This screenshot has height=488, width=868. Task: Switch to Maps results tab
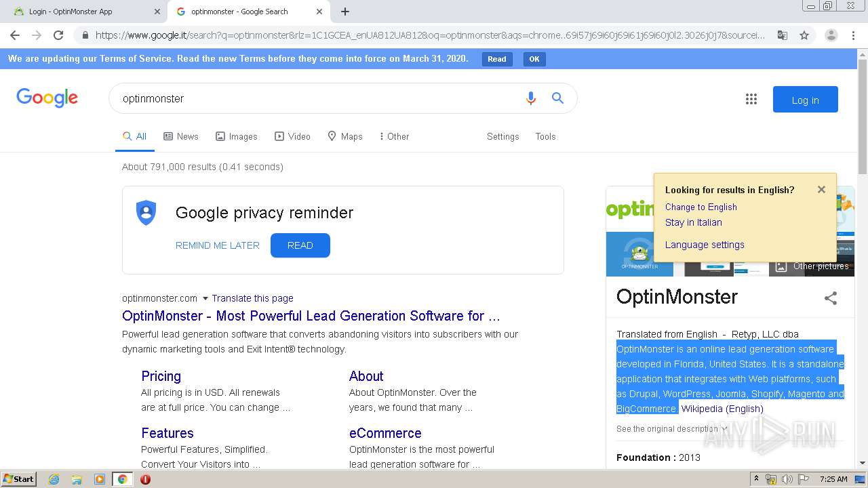[x=344, y=136]
